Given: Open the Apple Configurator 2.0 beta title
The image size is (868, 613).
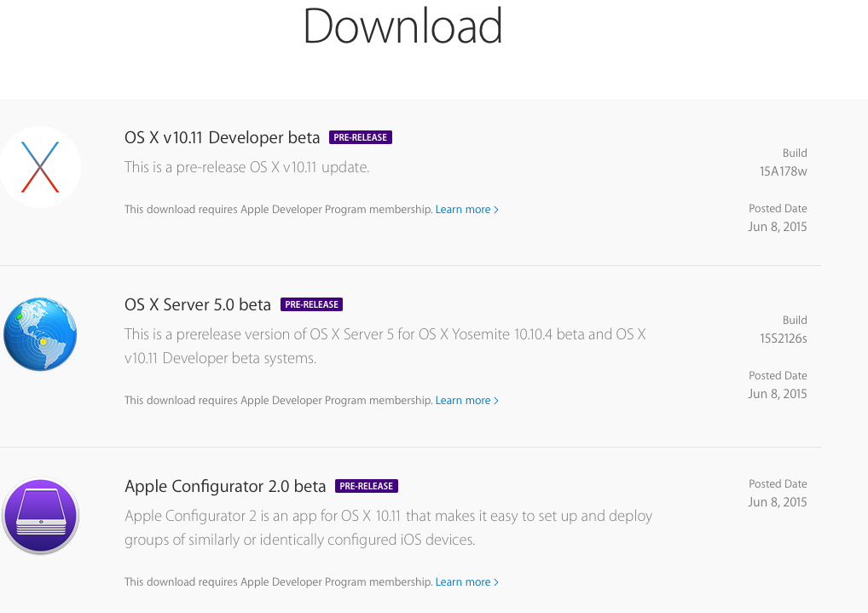Looking at the screenshot, I should 225,486.
